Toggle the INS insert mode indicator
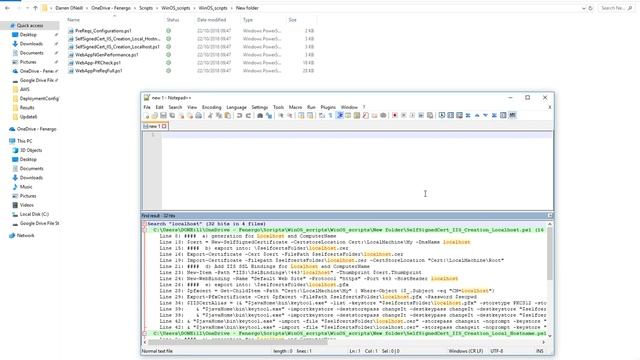Viewport: 640px width, 360px height. point(540,351)
